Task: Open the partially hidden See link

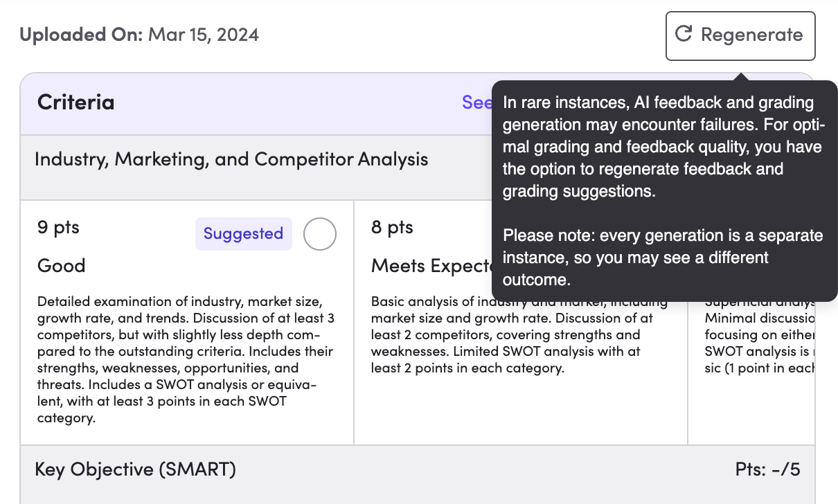Action: [476, 102]
